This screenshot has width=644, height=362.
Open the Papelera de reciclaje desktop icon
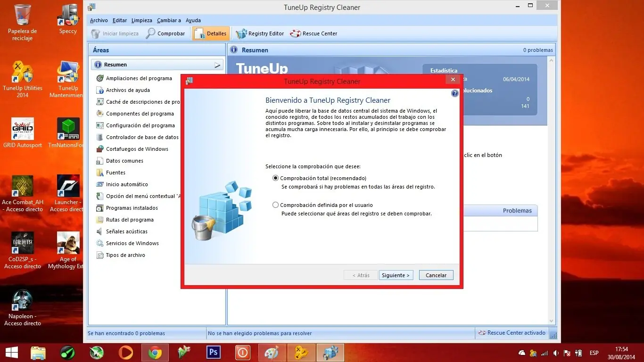tap(23, 22)
